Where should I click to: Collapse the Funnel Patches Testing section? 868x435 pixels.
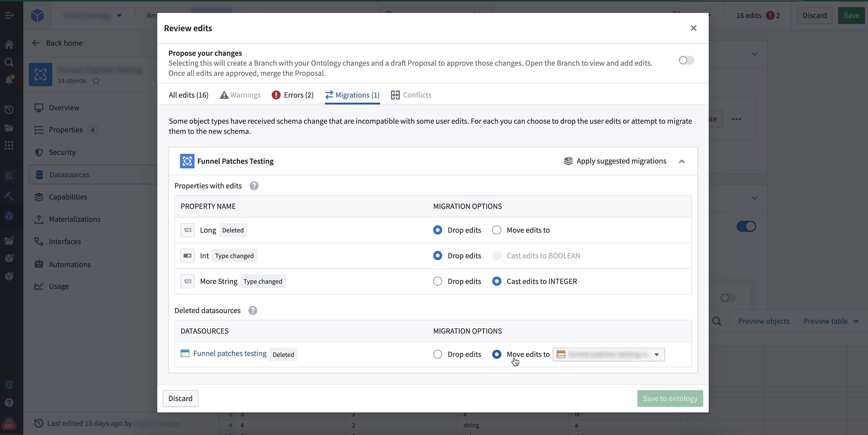point(682,161)
